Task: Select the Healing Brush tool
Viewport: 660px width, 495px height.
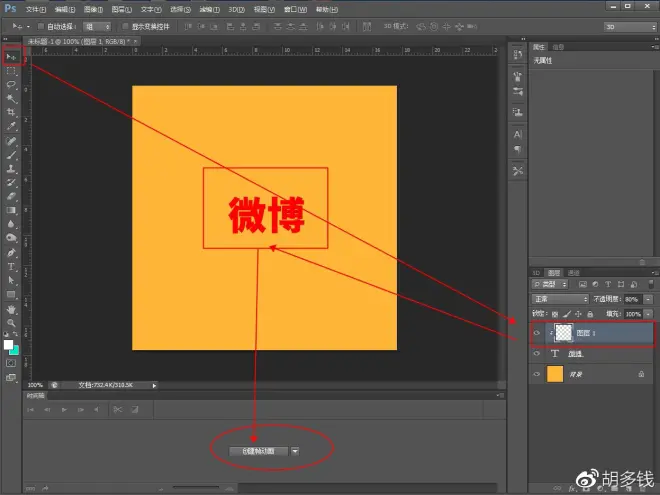Action: click(11, 141)
